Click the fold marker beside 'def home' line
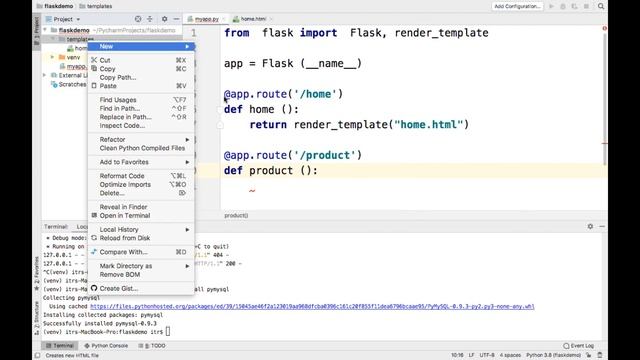This screenshot has width=640, height=360. (x=220, y=109)
